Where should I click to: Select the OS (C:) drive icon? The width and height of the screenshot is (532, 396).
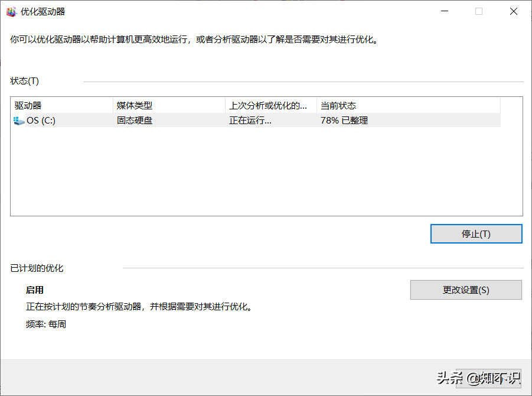(x=19, y=121)
